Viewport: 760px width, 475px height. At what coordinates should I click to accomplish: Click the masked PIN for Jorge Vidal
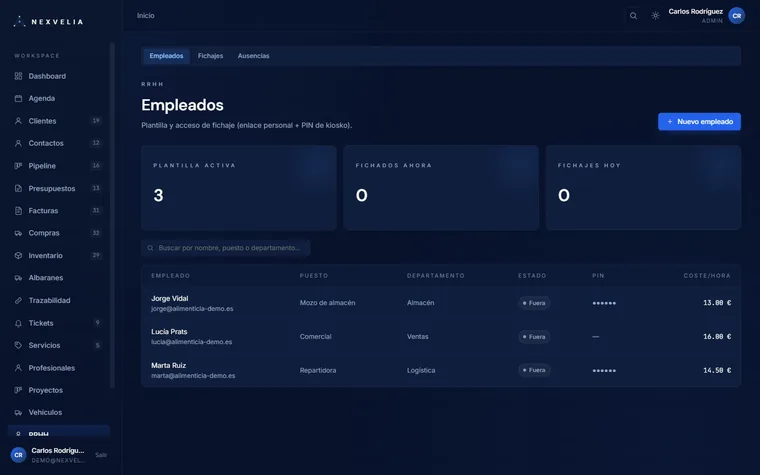604,303
